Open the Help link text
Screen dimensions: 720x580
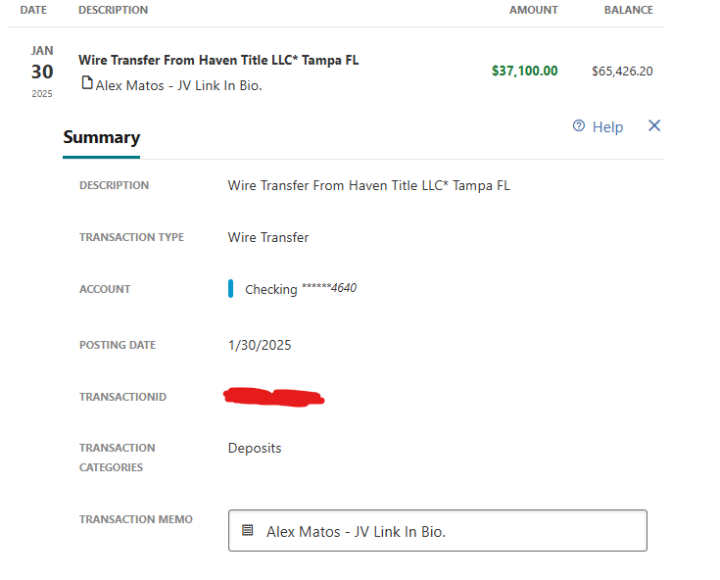click(x=607, y=127)
